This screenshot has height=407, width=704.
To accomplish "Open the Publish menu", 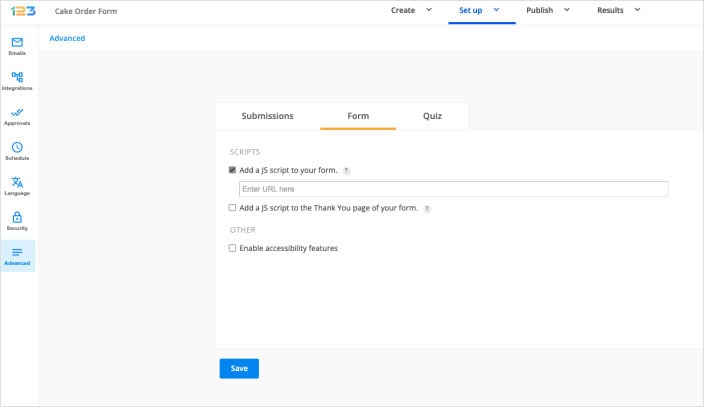I will coord(539,10).
